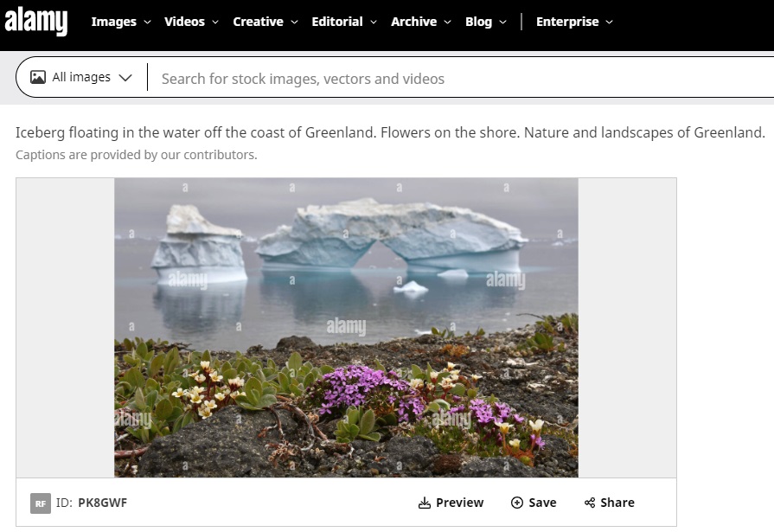Click the Save button text
Screen dimensions: 774x532
(x=542, y=503)
